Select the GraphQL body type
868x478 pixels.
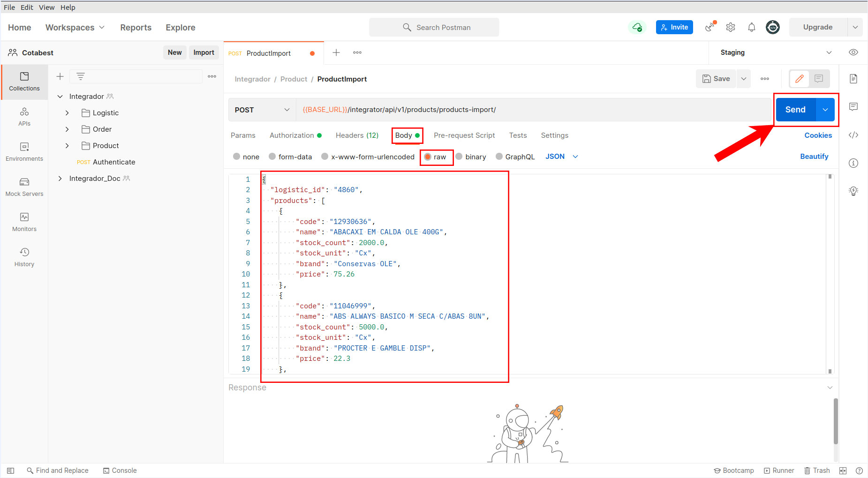tap(499, 157)
